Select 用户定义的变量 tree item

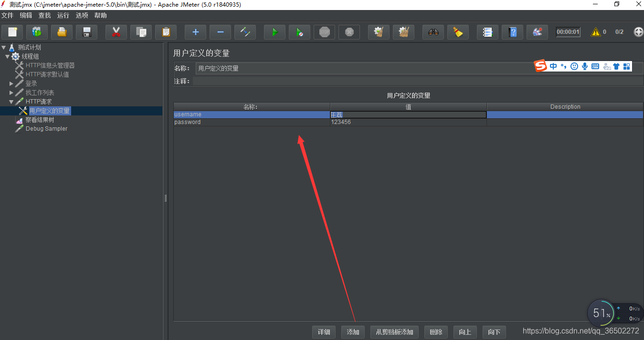tap(50, 111)
